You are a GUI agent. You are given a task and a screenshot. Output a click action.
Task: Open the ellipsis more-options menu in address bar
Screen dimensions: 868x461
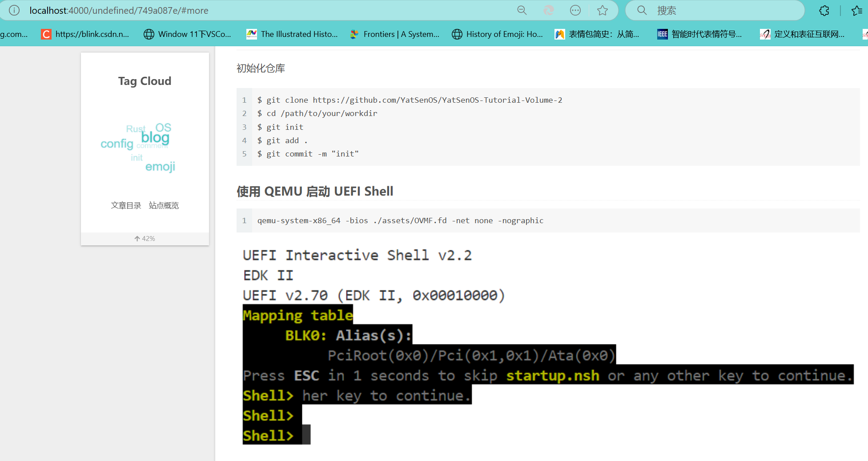(x=575, y=10)
